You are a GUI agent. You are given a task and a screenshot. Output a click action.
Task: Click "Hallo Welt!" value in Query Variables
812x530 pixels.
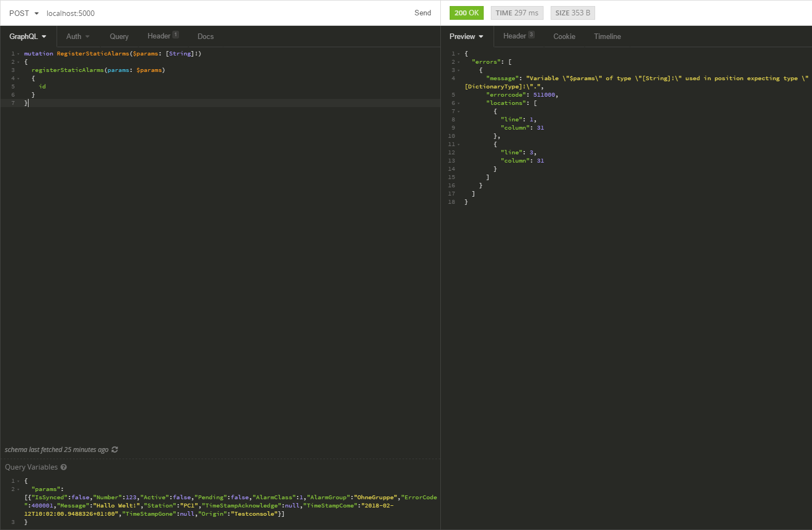point(116,506)
